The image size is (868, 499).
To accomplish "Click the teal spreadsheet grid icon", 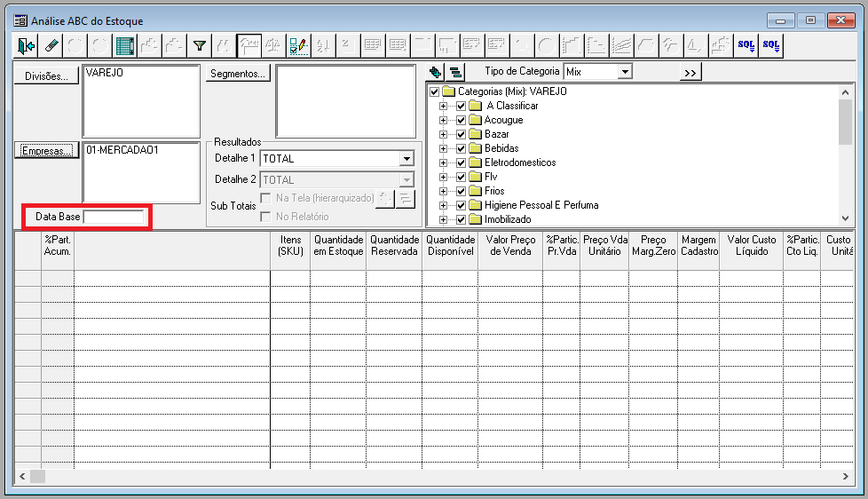I will [125, 45].
